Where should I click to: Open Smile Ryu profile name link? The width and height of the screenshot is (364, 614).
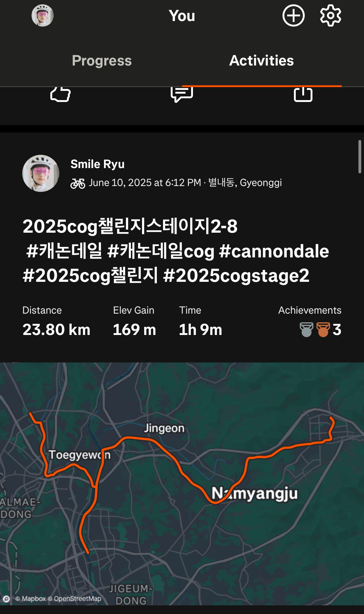(98, 164)
